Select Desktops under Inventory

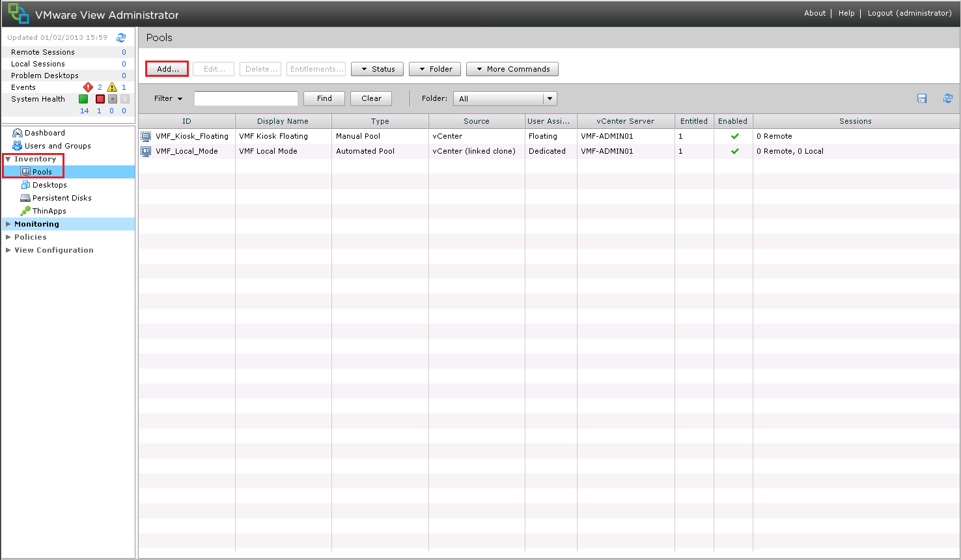coord(49,184)
